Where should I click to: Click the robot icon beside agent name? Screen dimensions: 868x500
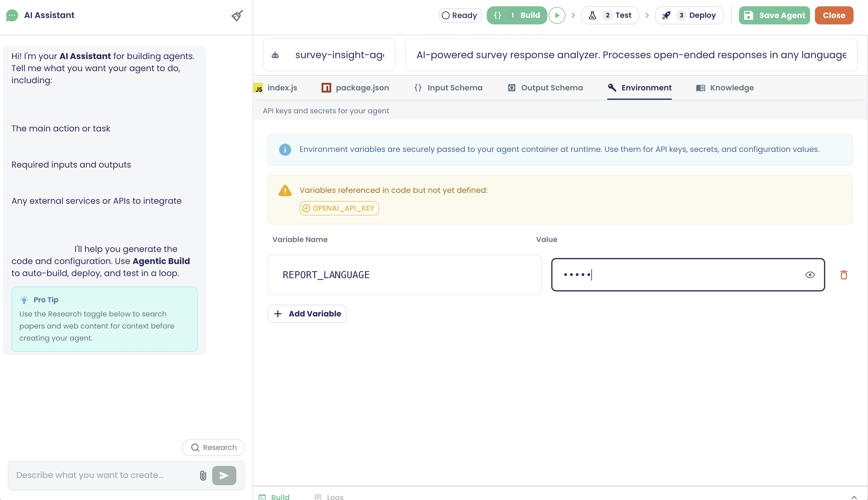(x=275, y=55)
